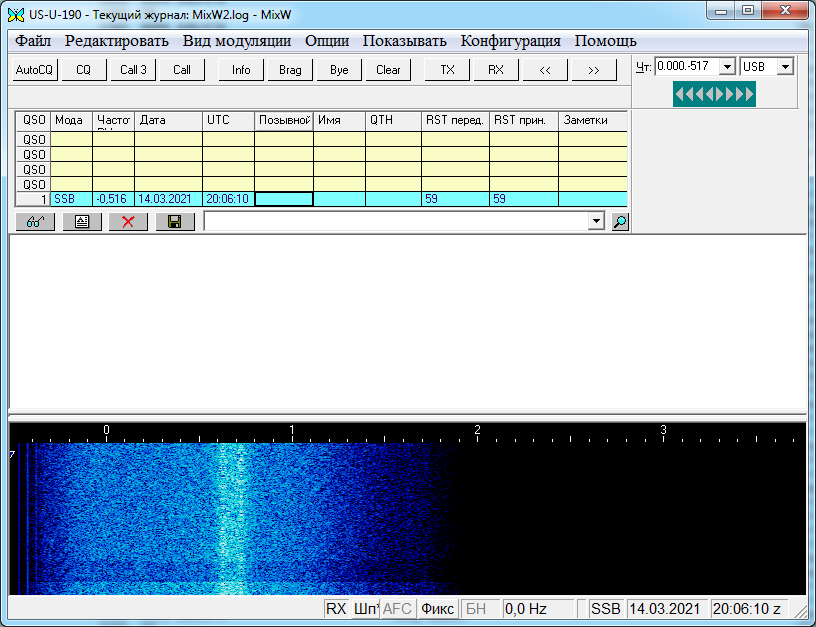816x627 pixels.
Task: Click the 20:06:10 z clock in status bar
Action: [x=748, y=608]
